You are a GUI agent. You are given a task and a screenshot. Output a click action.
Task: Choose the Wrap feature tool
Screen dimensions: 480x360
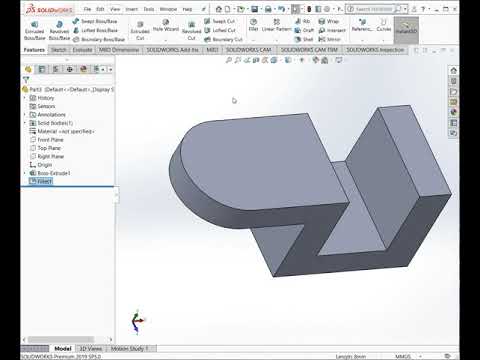[329, 21]
